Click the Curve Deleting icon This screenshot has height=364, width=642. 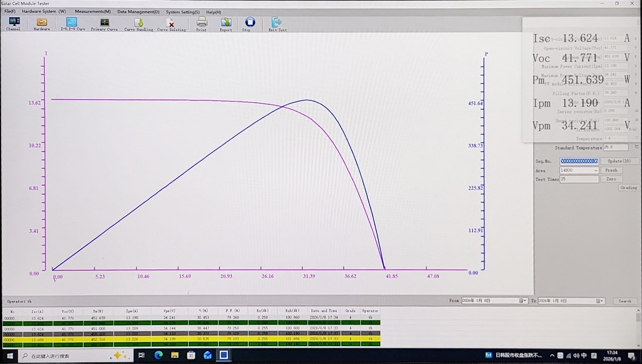[x=171, y=23]
